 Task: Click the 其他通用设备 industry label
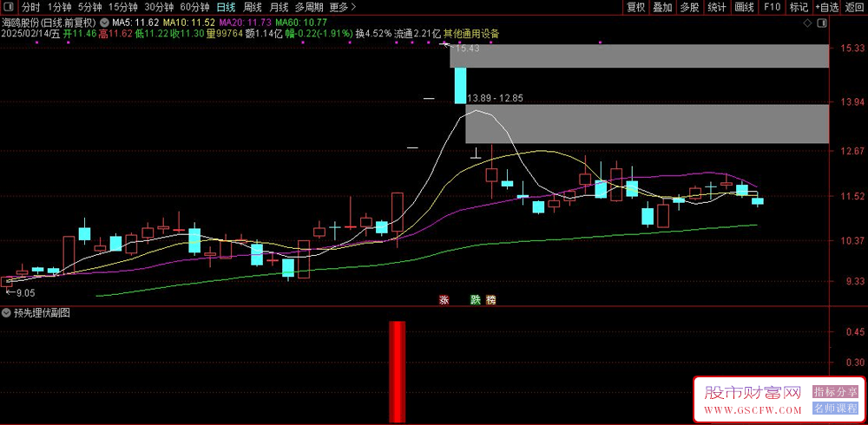pyautogui.click(x=471, y=33)
